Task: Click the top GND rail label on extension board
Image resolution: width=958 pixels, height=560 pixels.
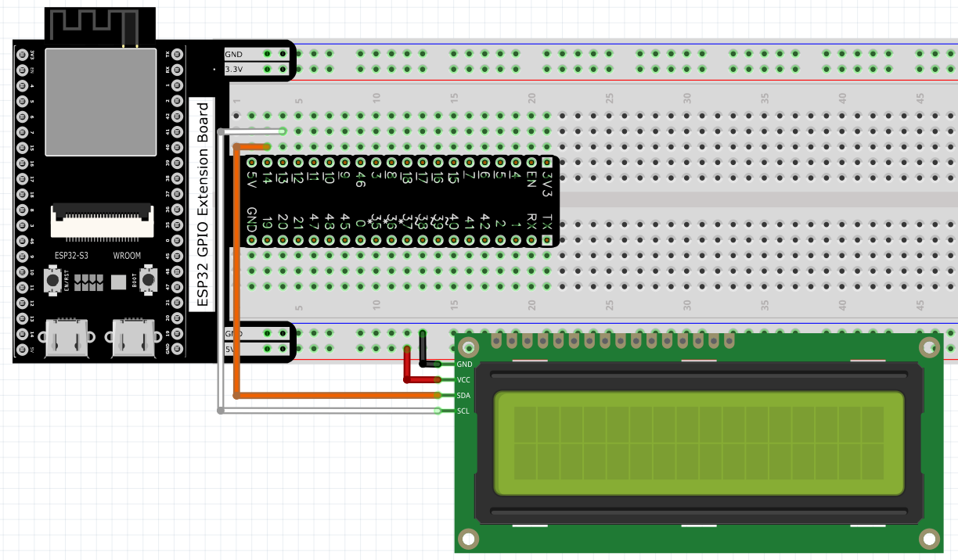Action: pos(233,54)
